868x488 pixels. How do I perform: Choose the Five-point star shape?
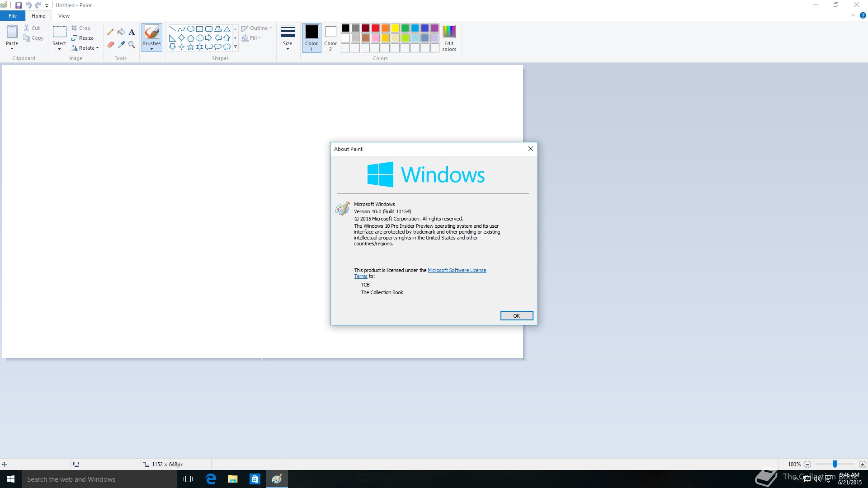click(x=190, y=47)
